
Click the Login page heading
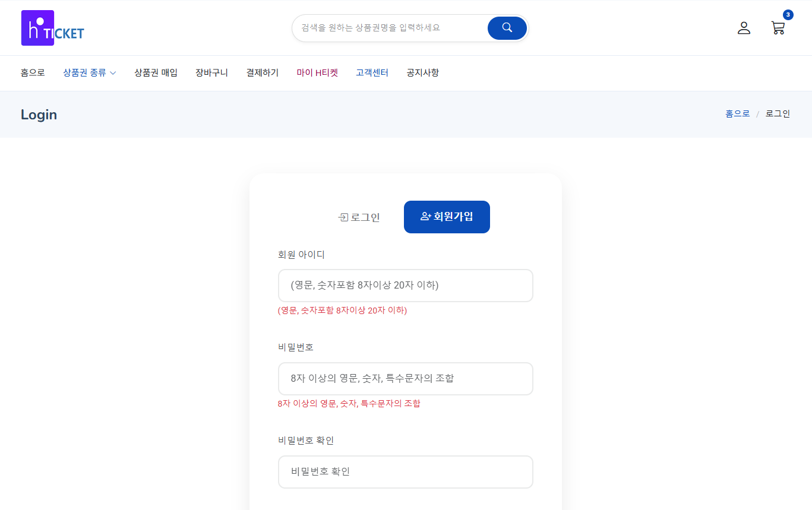click(x=39, y=115)
